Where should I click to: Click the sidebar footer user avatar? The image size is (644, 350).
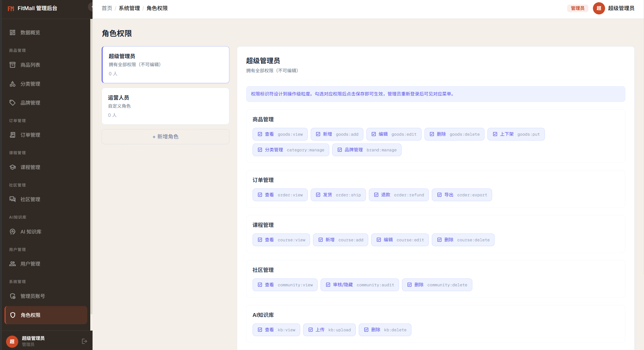(x=12, y=341)
